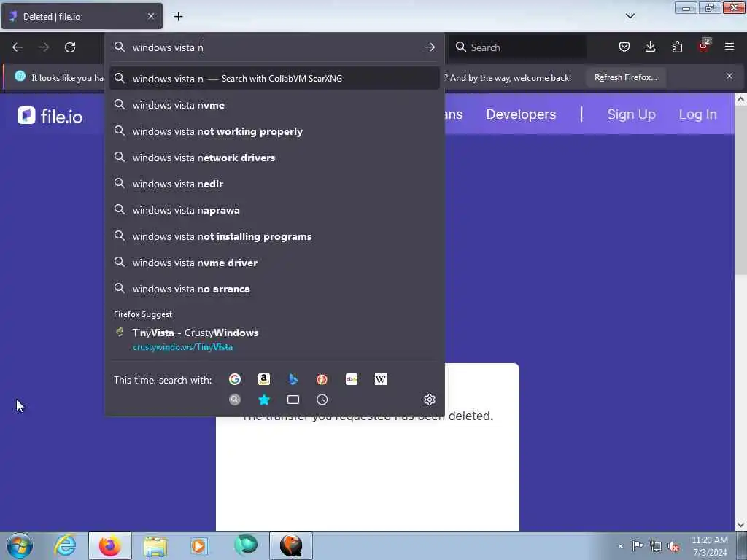The image size is (747, 560).
Task: Select suggestion 'windows vista nvme driver'
Action: coord(274,262)
